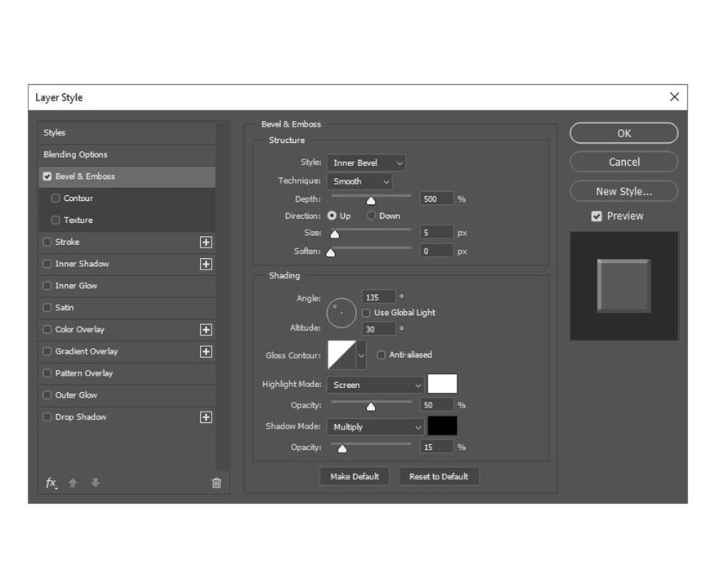Enable the Gradient Overlay checkbox

(x=47, y=351)
